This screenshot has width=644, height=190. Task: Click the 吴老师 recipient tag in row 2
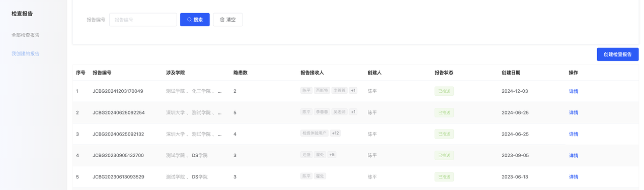(340, 112)
